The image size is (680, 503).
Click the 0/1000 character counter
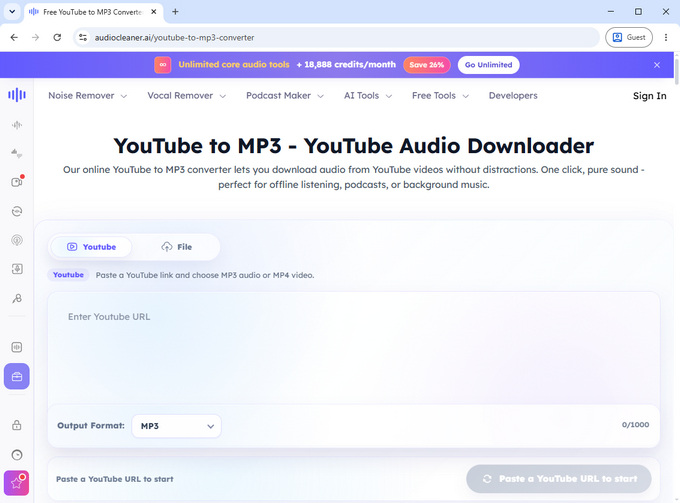(x=635, y=425)
